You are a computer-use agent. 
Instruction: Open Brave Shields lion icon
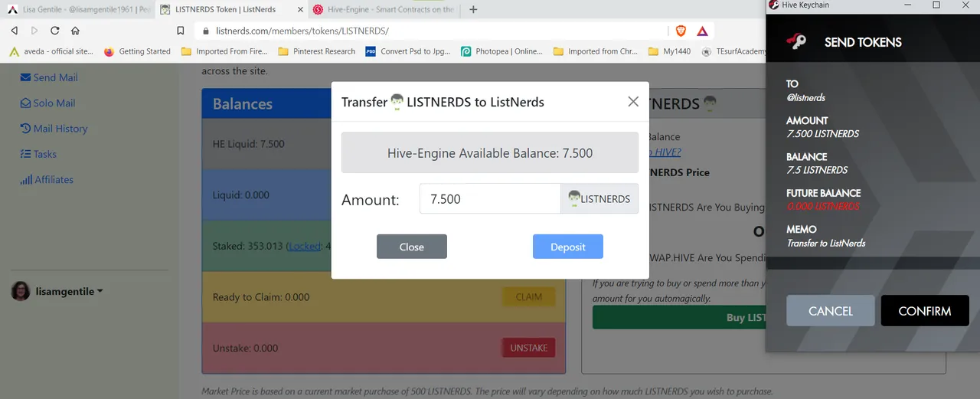point(681,31)
